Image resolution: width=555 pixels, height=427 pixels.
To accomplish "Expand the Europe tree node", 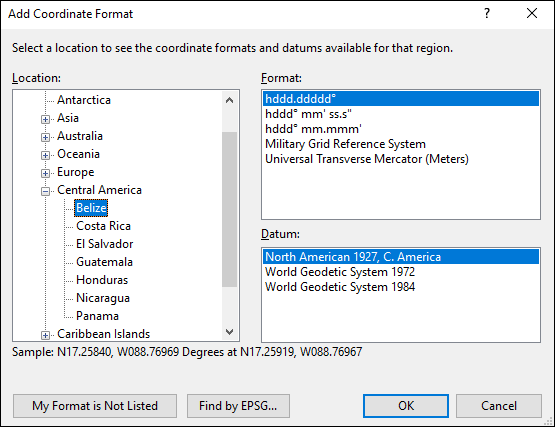I will [x=45, y=173].
